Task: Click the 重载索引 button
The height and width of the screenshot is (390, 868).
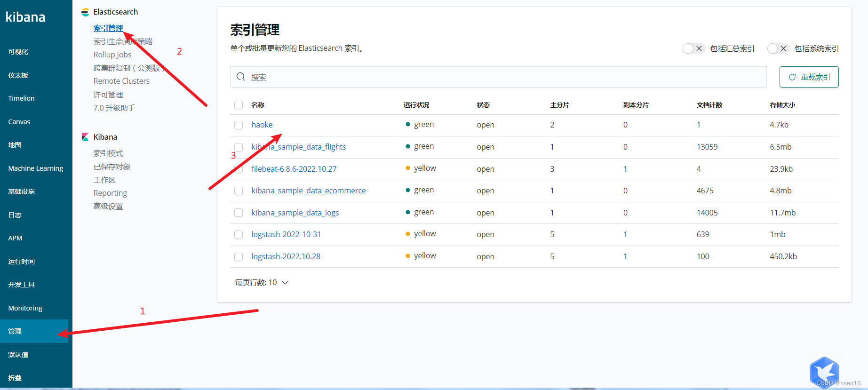Action: pyautogui.click(x=809, y=77)
